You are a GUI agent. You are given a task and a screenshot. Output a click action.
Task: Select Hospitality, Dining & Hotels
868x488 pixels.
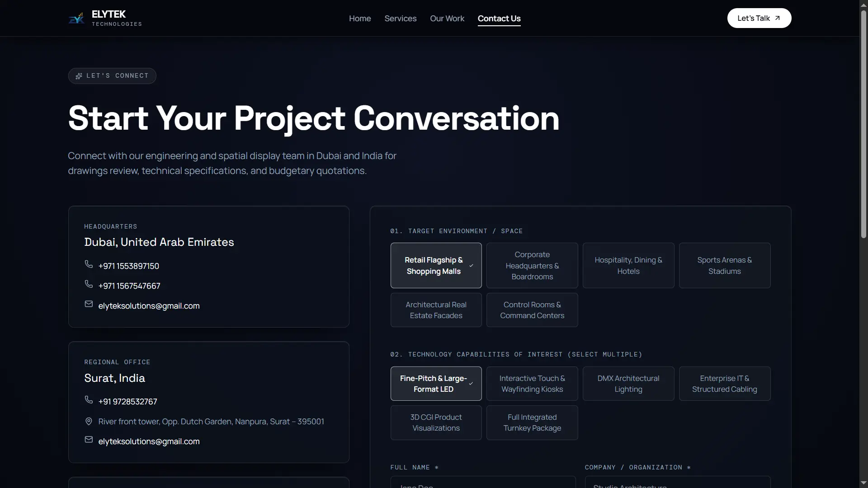(x=628, y=266)
